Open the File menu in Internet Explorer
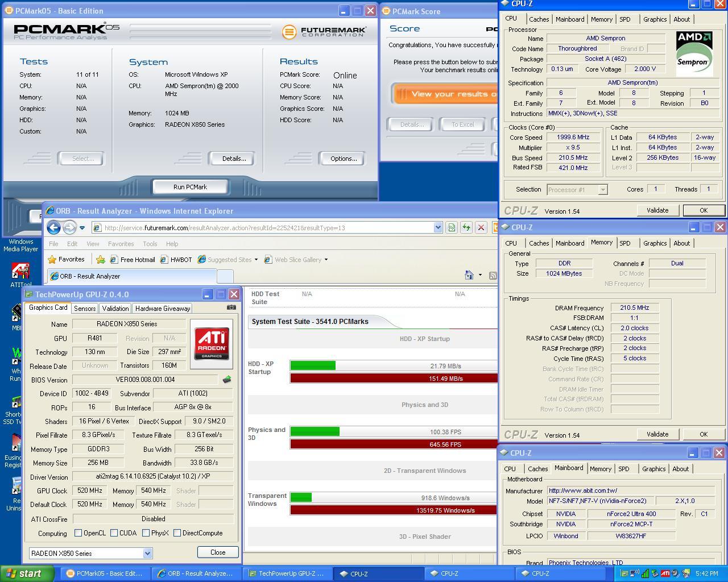Screen dimensions: 728x582 (53, 244)
